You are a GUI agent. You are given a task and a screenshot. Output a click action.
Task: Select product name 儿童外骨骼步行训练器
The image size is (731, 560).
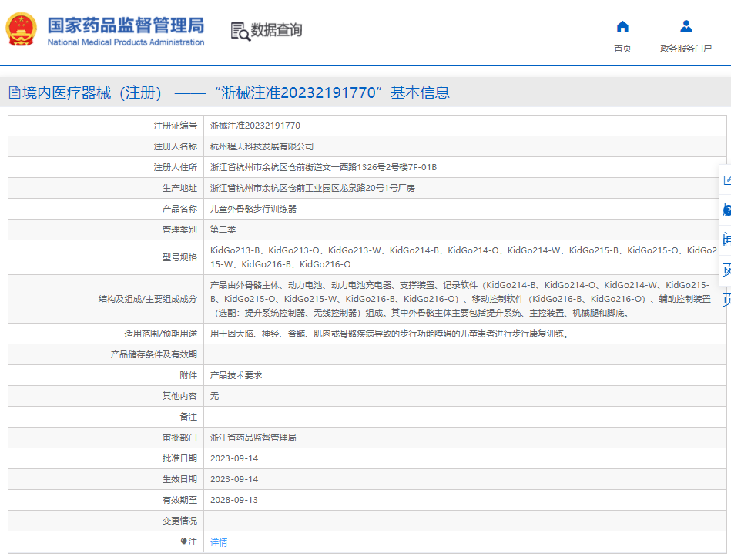click(253, 209)
